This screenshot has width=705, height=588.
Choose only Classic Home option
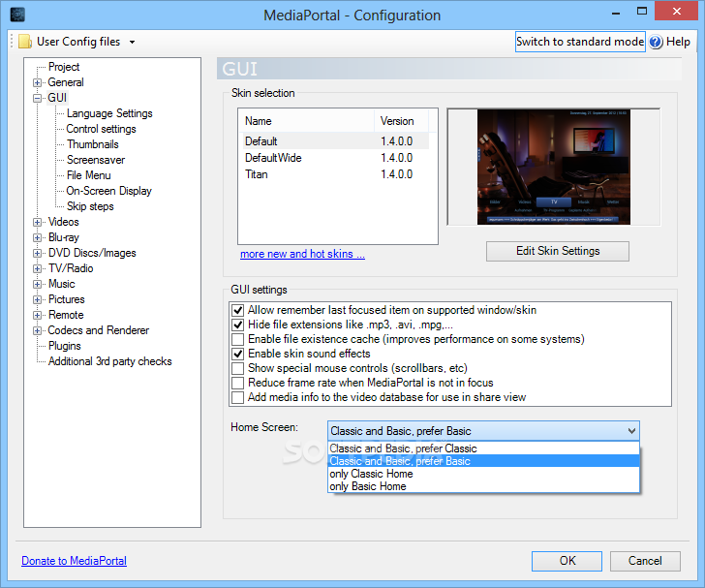483,474
